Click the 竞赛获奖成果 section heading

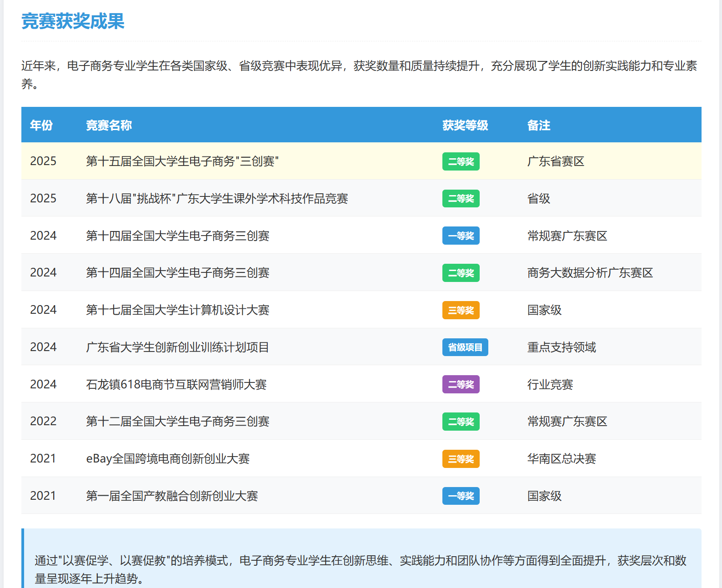pyautogui.click(x=73, y=21)
